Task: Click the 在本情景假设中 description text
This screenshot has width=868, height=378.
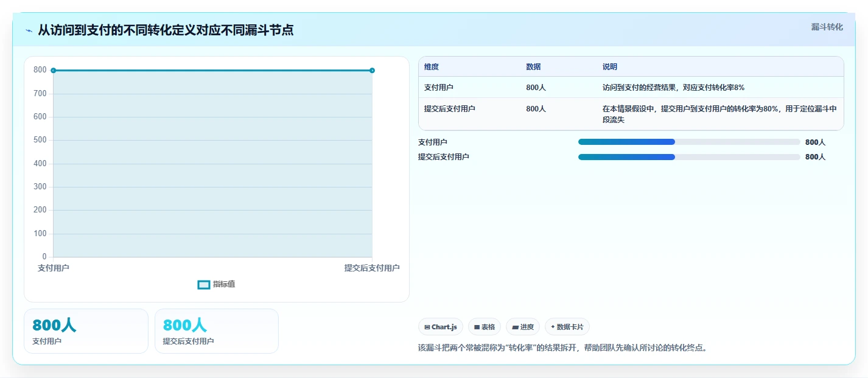Action: point(719,114)
